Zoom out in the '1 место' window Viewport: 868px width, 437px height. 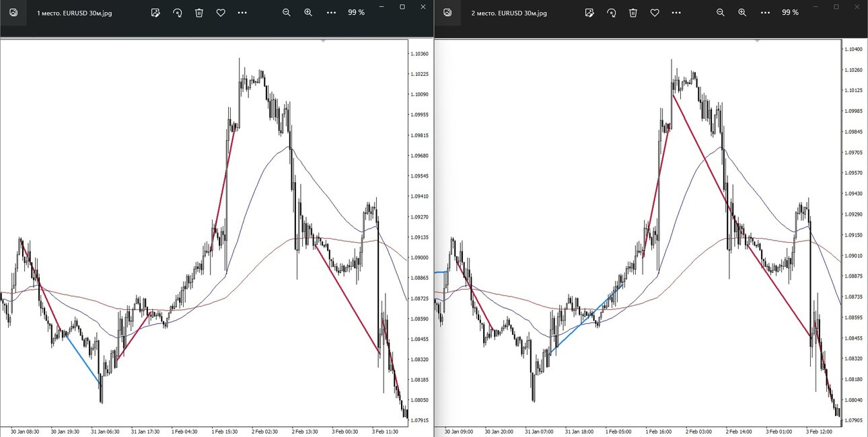coord(287,13)
